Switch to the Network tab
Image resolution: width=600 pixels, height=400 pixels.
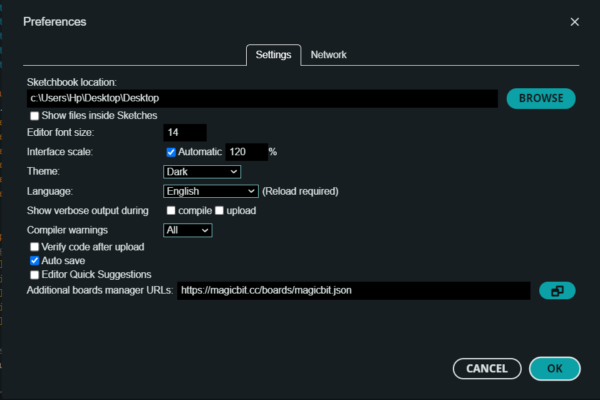(x=329, y=55)
